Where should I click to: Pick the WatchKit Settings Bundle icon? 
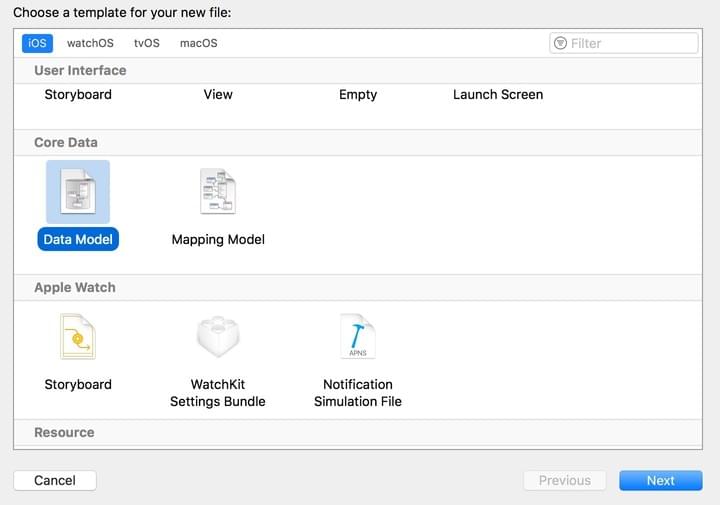(218, 337)
